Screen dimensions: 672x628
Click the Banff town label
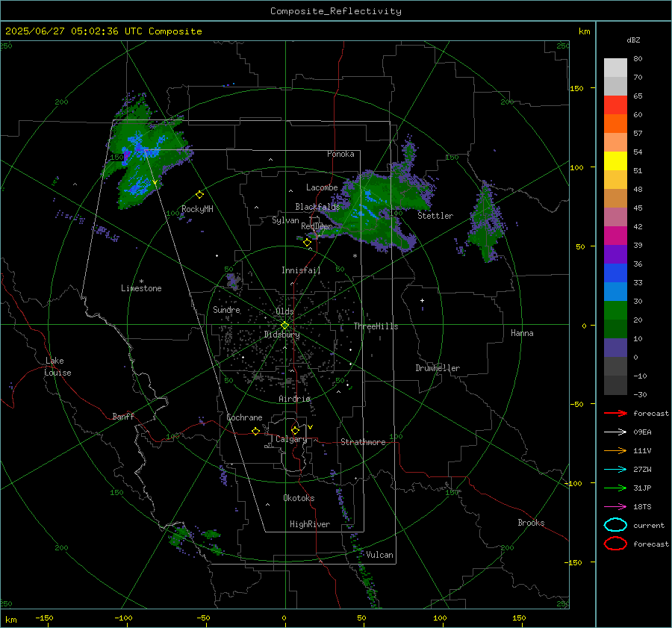pos(123,417)
